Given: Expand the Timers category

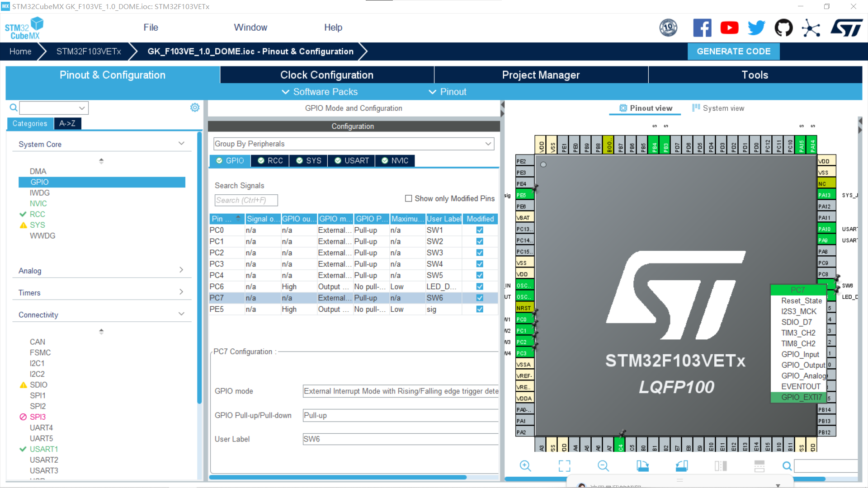Looking at the screenshot, I should (181, 291).
